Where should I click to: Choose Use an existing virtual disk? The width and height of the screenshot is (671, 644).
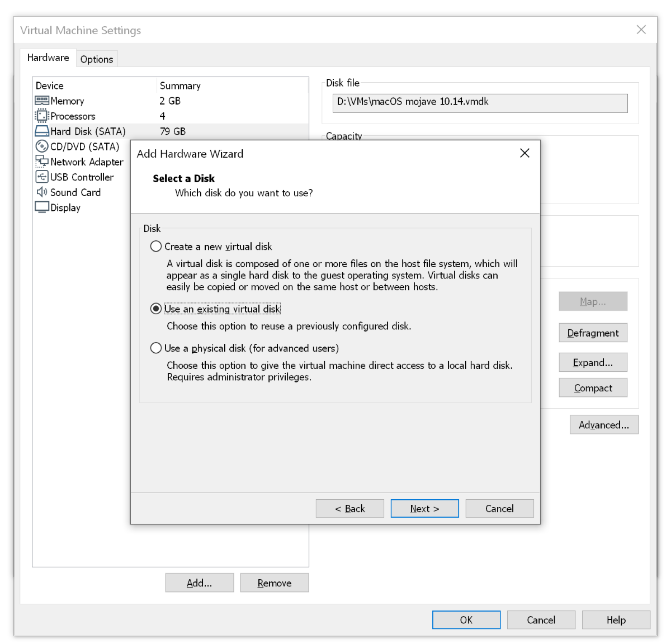pyautogui.click(x=156, y=309)
